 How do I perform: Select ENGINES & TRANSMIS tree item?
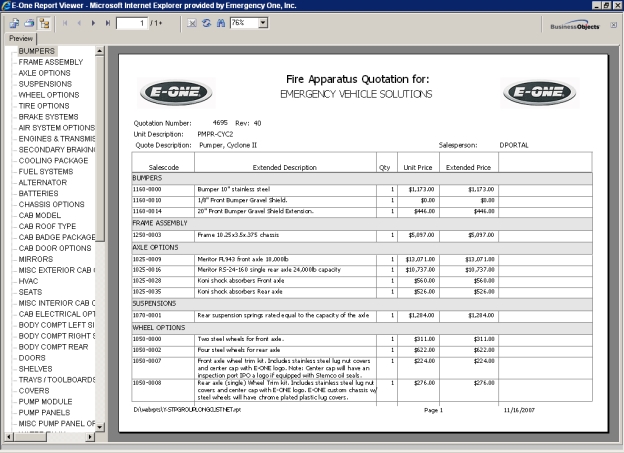57,139
